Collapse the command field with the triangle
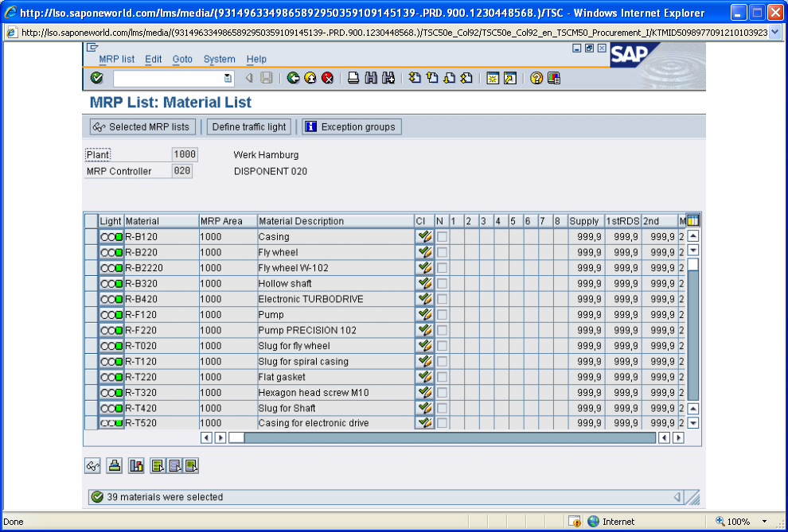Image resolution: width=788 pixels, height=532 pixels. pyautogui.click(x=249, y=78)
